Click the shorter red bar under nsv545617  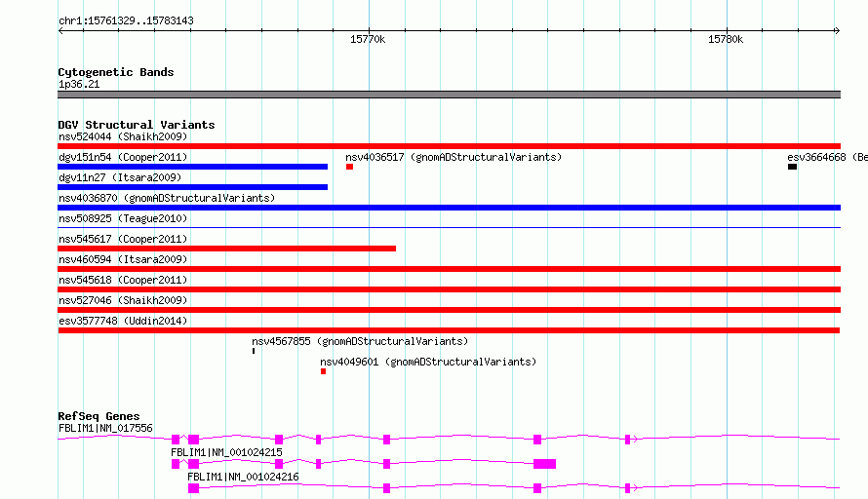[227, 249]
